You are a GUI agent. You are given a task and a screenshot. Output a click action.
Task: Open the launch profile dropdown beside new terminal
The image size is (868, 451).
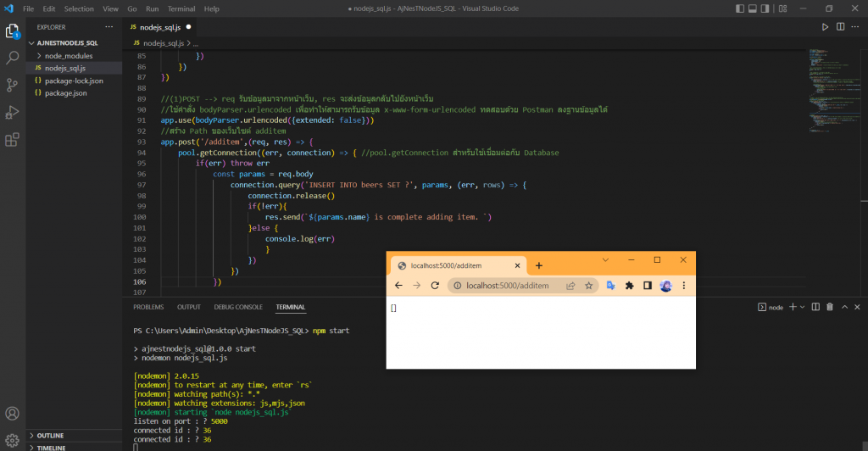tap(802, 307)
